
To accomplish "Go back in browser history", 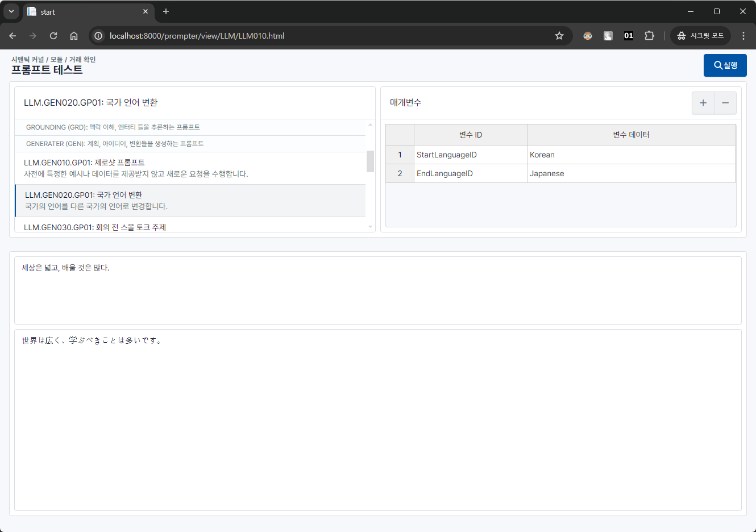I will point(13,36).
